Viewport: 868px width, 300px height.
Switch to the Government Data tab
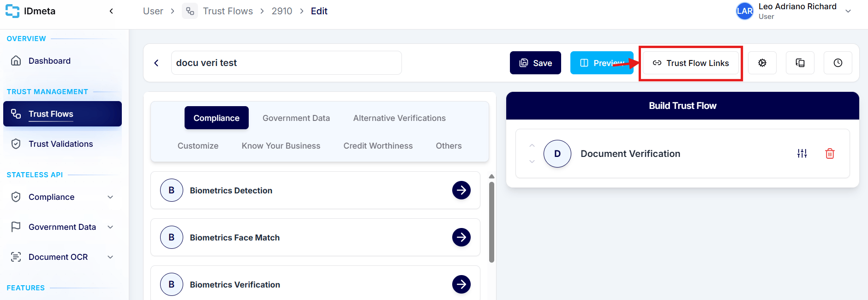coord(296,118)
